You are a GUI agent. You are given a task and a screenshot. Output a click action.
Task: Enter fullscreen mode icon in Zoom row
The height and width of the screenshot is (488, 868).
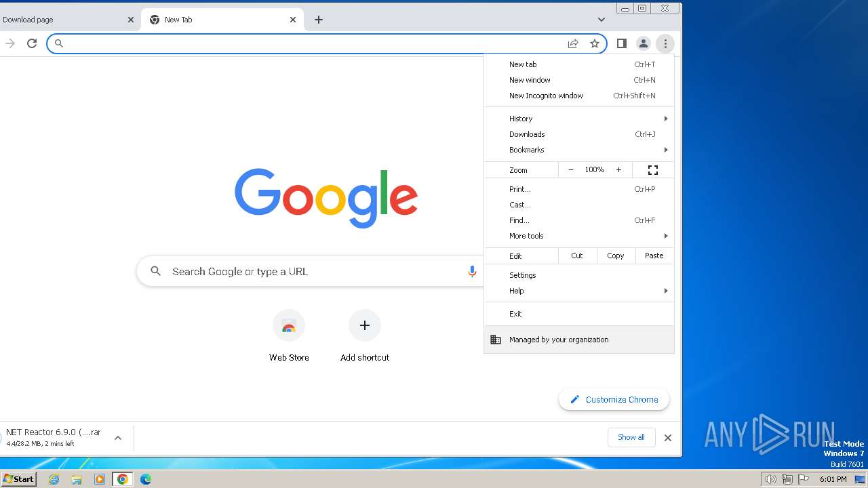tap(653, 170)
